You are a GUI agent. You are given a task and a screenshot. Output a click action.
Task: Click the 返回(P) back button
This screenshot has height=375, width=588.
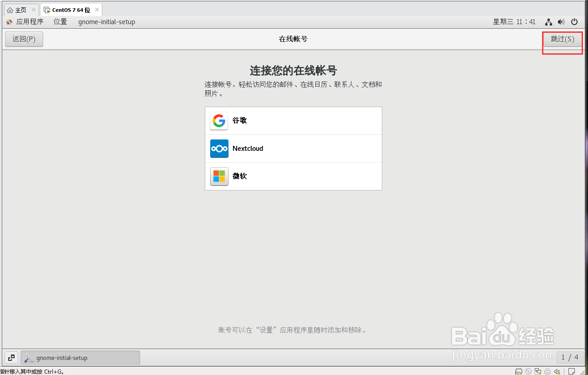tap(24, 39)
